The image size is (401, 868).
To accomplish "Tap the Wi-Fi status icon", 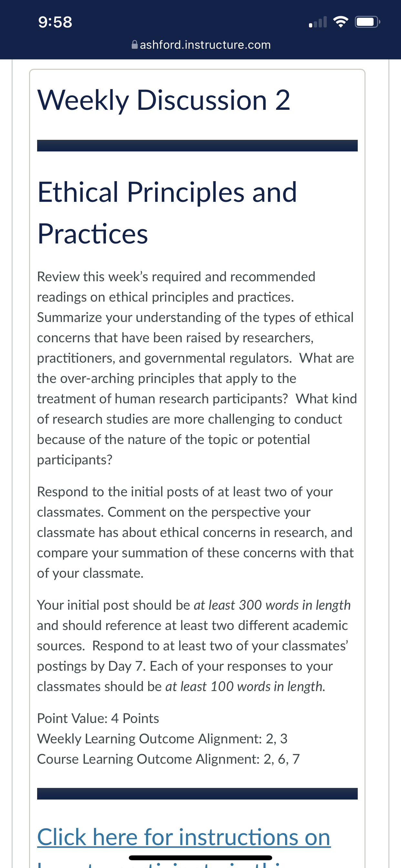I will tap(340, 22).
